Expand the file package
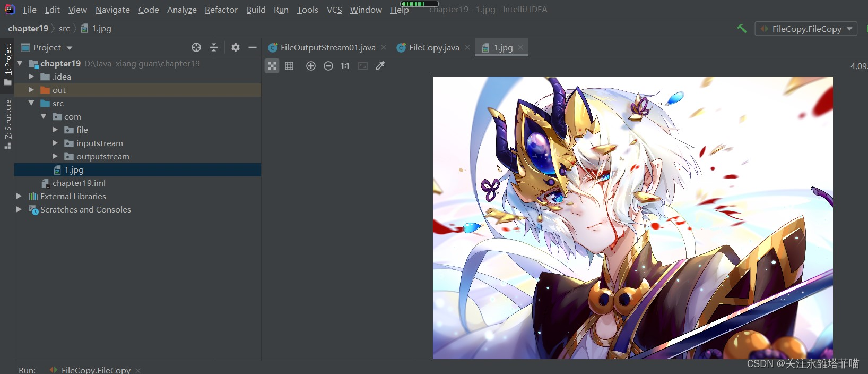The height and width of the screenshot is (374, 868). point(55,130)
